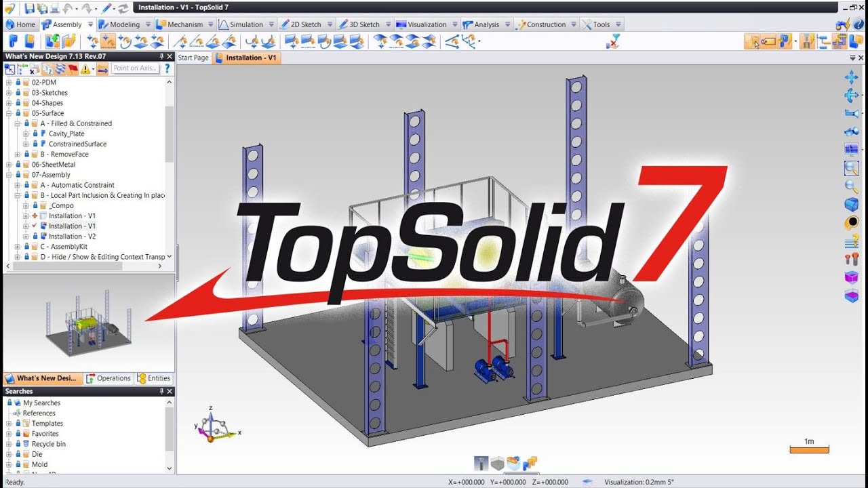Expand the 06-SheetMetal tree node
Viewport: 868px width, 488px height.
9,165
